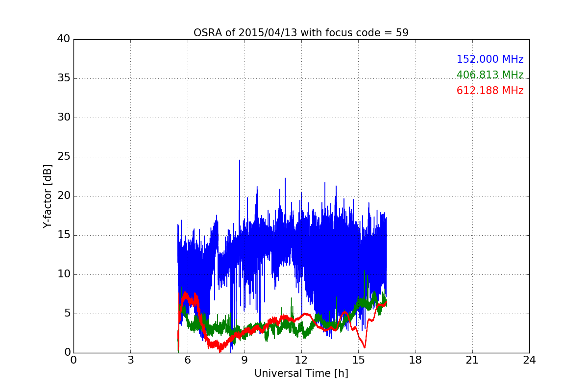Viewport: 588px width, 392px height.
Task: Click the y-axis tick label 30
Action: (64, 118)
